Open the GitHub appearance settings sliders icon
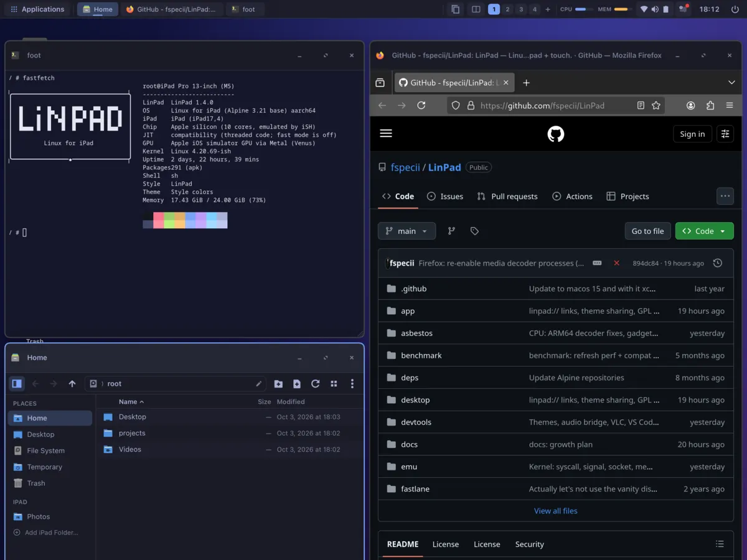 725,134
